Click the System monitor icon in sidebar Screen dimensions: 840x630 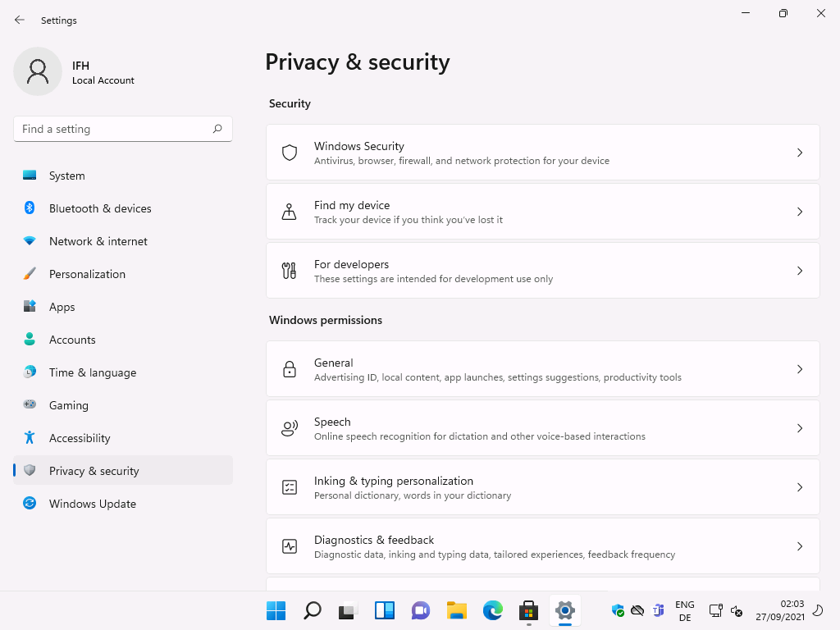30,176
